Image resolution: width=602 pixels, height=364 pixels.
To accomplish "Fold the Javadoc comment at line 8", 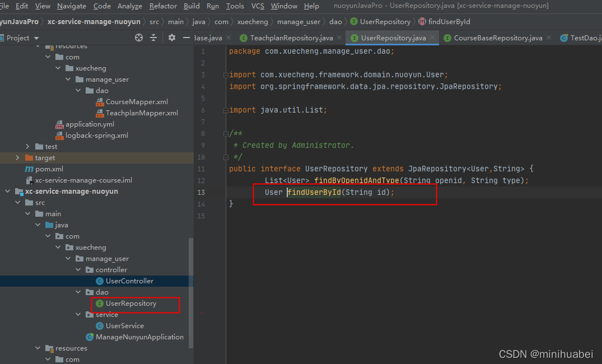I will [x=226, y=134].
